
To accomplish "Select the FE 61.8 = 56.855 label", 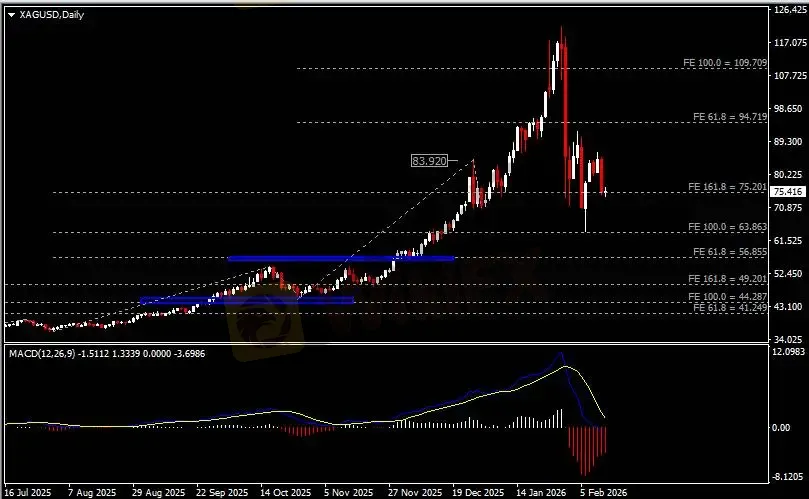I will [x=730, y=252].
